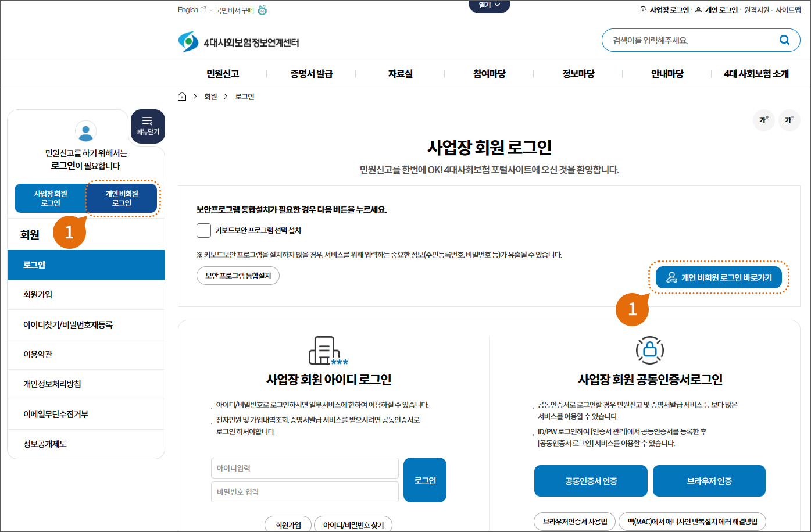Click the user avatar icon in sidebar
The width and height of the screenshot is (811, 532).
(x=86, y=131)
